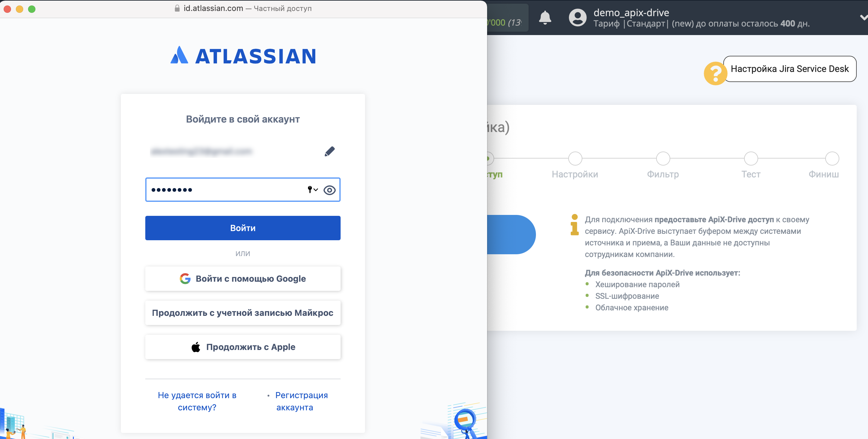Screen dimensions: 868x439
Task: Click the 'Войти' login button
Action: (x=243, y=227)
